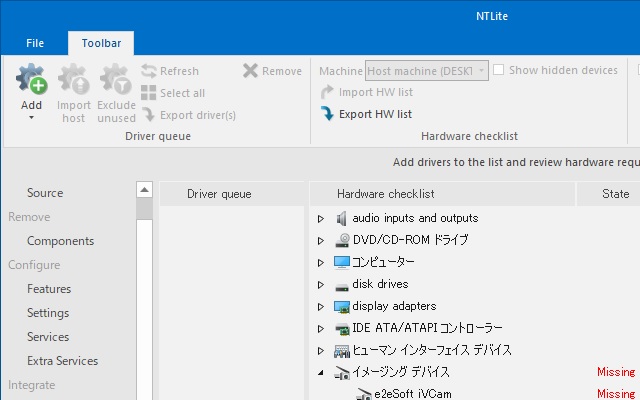Click Missing state of e2eSoft iVCam
The width and height of the screenshot is (640, 400).
click(x=616, y=394)
